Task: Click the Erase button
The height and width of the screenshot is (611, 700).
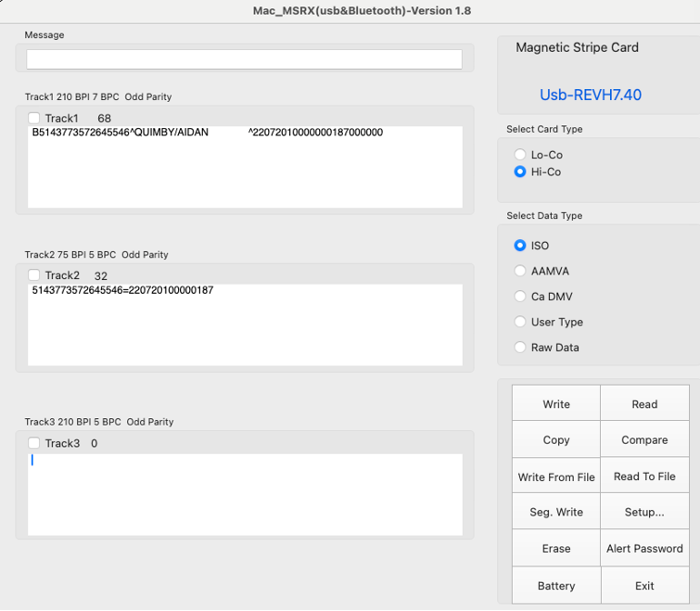Action: [x=556, y=548]
